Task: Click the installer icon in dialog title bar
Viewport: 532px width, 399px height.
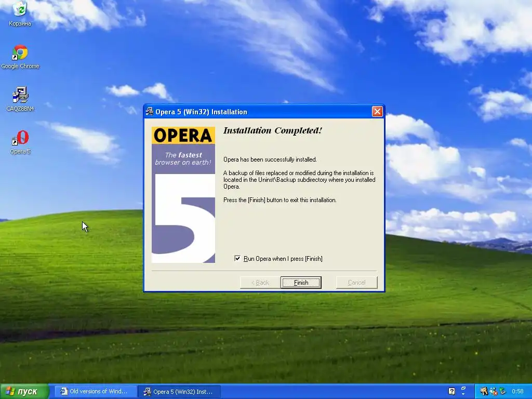Action: (x=149, y=112)
